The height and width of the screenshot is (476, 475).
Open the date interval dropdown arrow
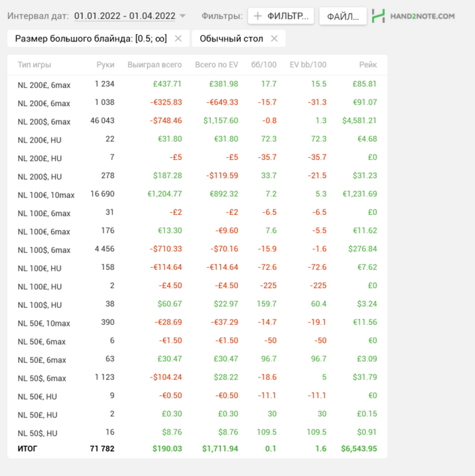coord(182,16)
